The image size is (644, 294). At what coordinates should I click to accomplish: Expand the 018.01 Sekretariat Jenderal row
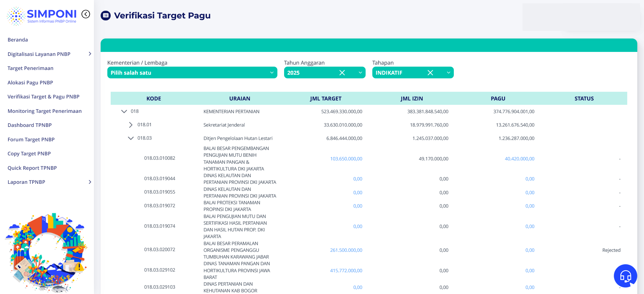(x=131, y=125)
